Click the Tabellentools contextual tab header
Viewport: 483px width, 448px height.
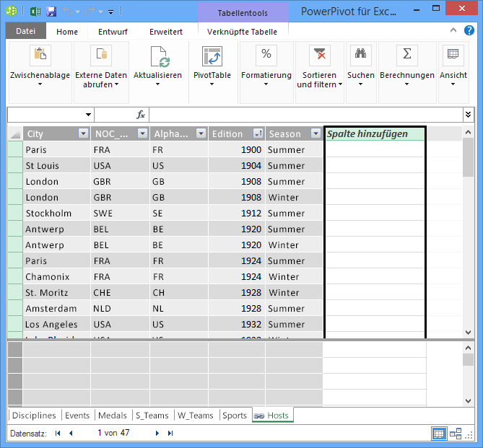[243, 13]
